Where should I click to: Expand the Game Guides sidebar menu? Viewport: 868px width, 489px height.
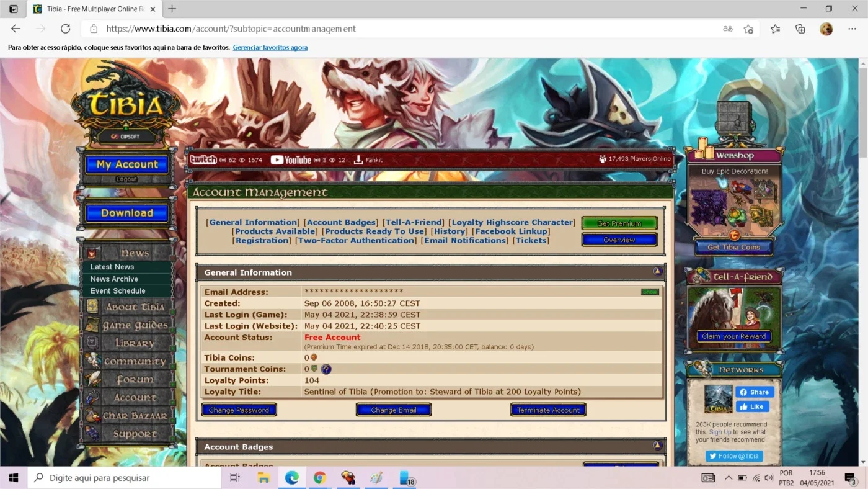[x=128, y=325]
